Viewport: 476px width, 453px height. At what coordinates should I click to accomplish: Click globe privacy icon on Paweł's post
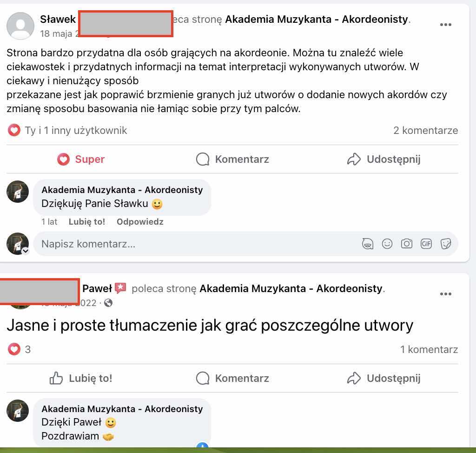point(108,303)
